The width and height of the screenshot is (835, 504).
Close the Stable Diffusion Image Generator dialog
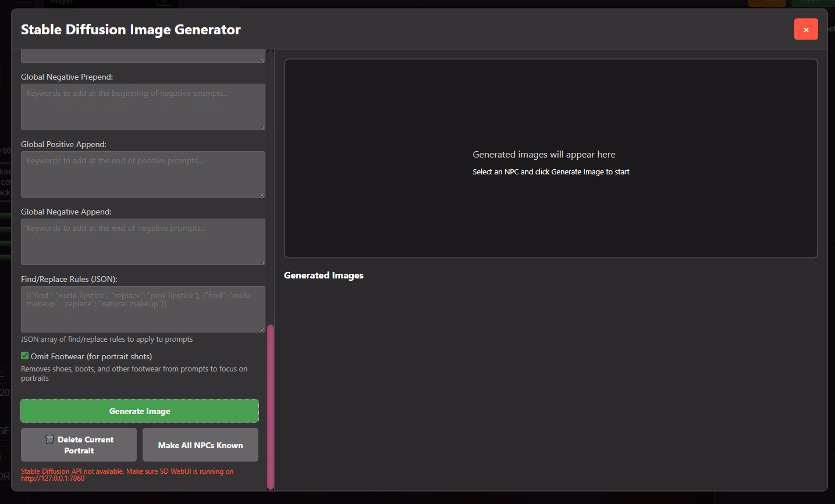(805, 30)
